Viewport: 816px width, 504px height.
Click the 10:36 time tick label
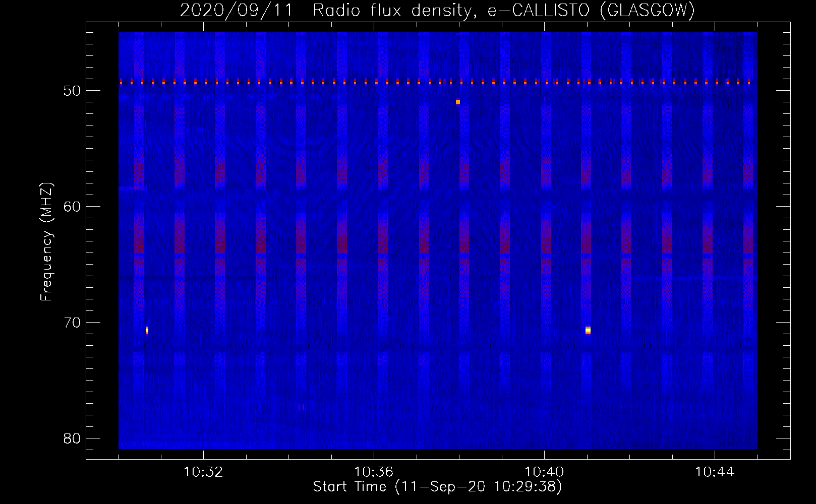(374, 472)
